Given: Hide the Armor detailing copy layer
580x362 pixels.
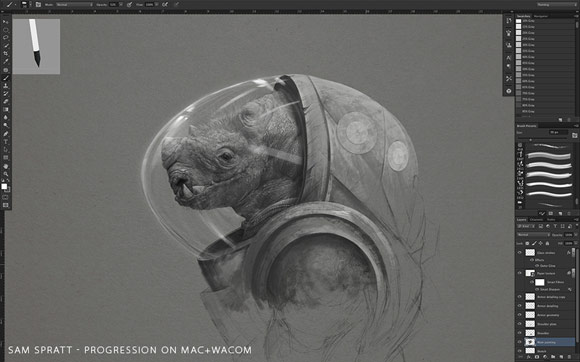Looking at the screenshot, I should click(x=520, y=297).
